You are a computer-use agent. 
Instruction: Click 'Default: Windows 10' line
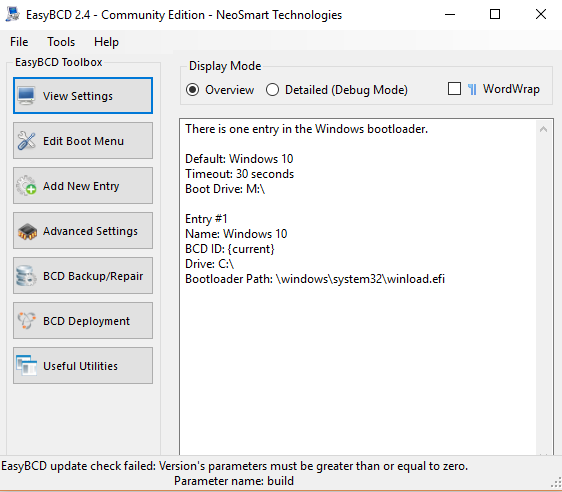tap(239, 159)
